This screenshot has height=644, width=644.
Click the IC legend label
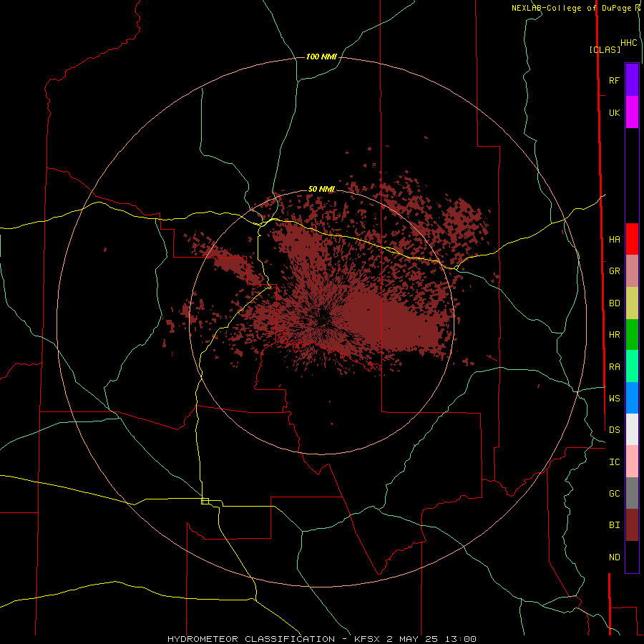coord(614,462)
